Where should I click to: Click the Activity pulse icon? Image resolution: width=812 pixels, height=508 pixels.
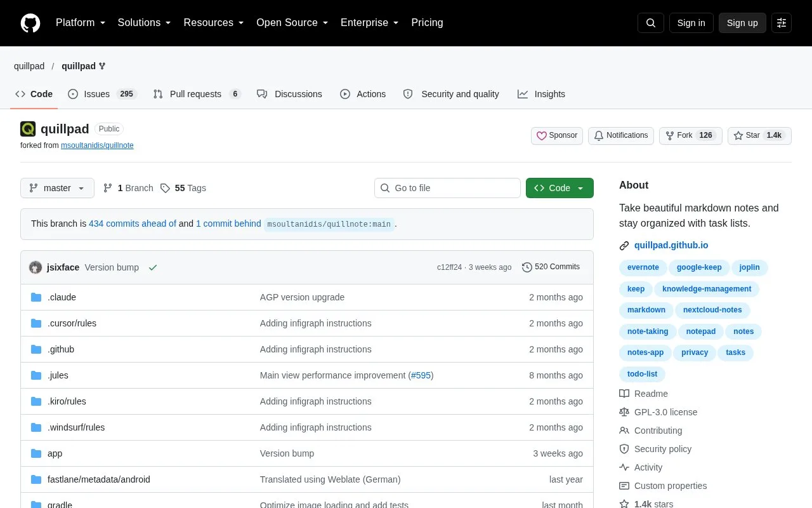(624, 467)
